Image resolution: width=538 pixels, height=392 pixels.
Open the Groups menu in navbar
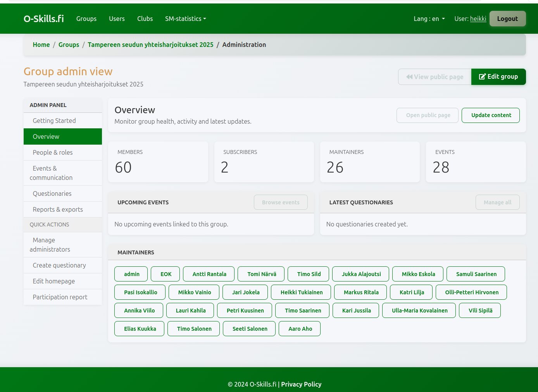[x=86, y=19]
